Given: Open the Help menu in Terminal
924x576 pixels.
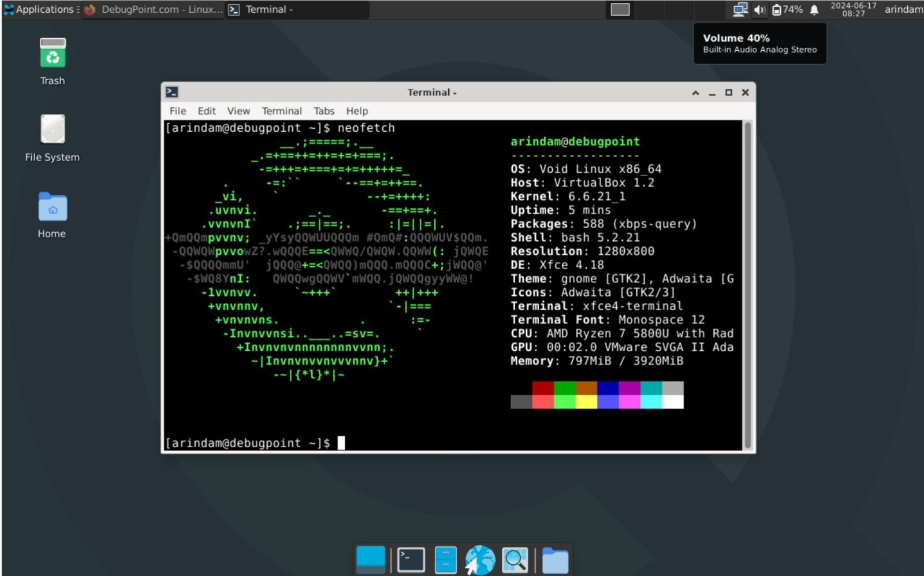Looking at the screenshot, I should coord(356,111).
